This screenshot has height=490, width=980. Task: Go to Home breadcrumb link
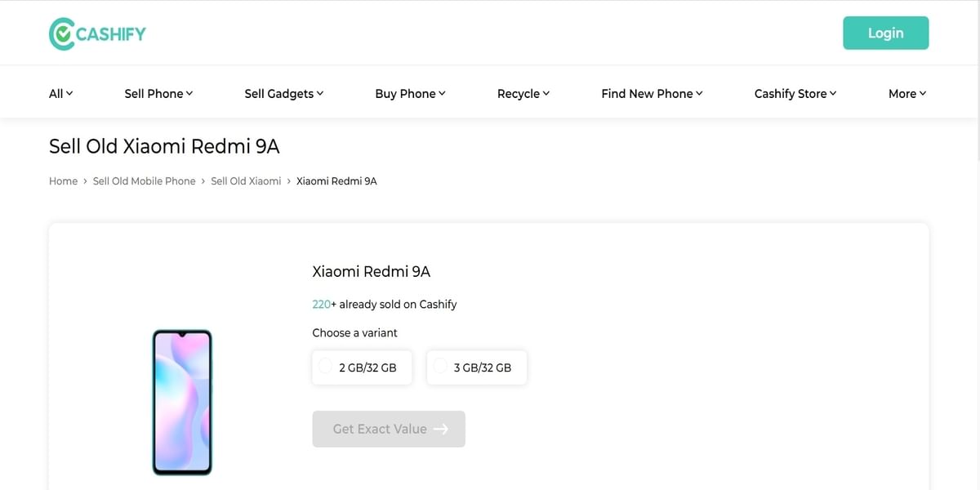click(63, 181)
